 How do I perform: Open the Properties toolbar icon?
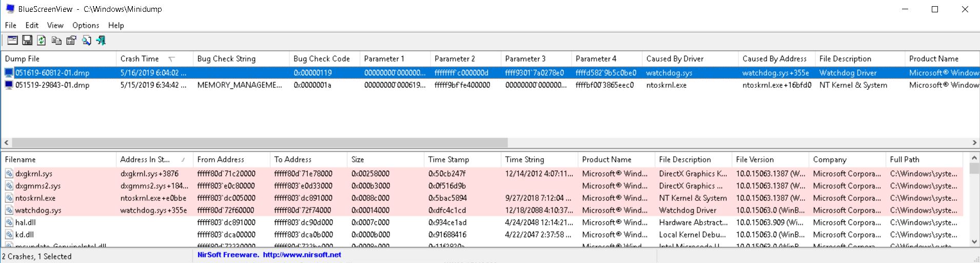pos(71,41)
